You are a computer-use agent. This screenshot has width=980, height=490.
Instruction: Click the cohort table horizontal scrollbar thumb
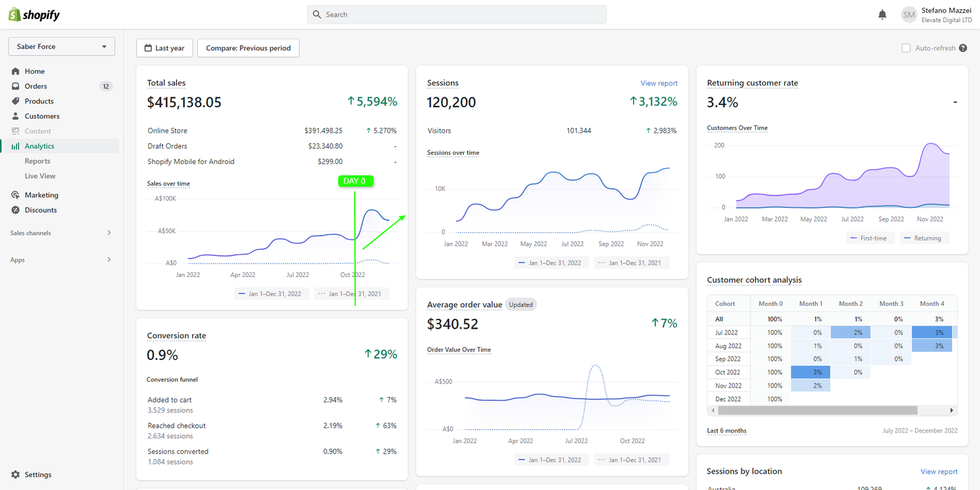tap(817, 410)
